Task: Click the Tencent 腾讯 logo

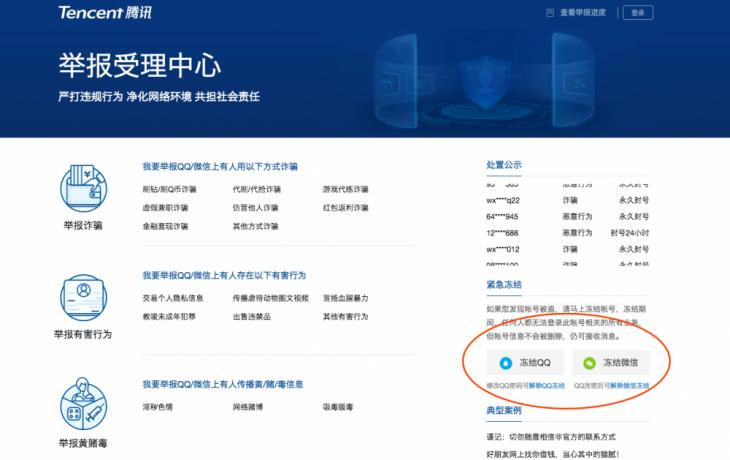Action: coord(105,13)
